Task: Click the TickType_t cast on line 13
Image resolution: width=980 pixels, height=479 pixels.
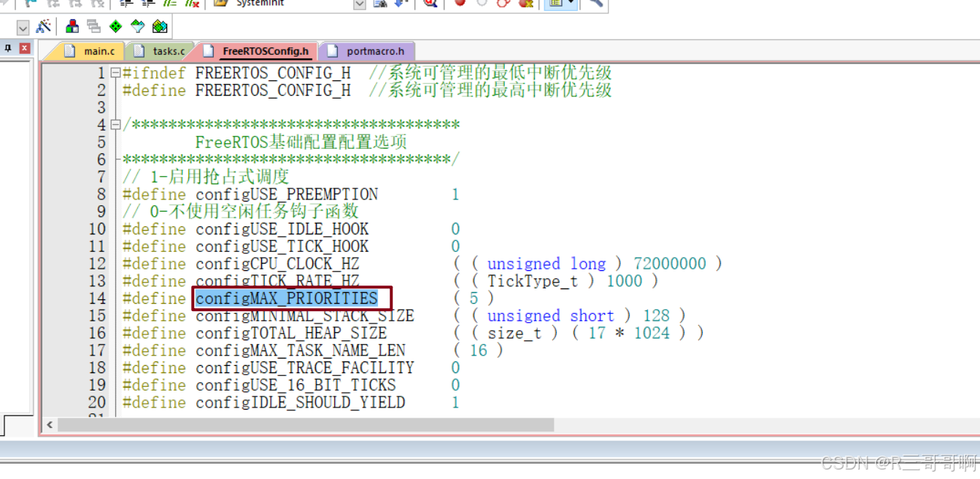Action: (533, 281)
